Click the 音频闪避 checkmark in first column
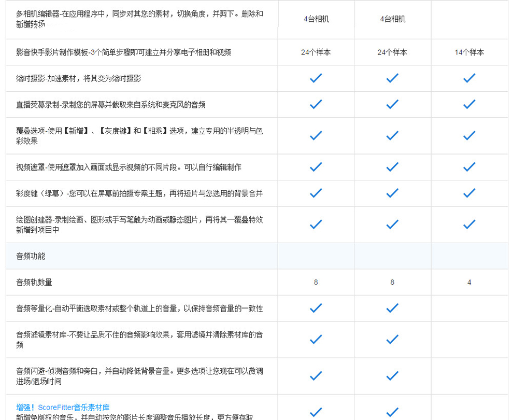513x420 pixels. [315, 375]
